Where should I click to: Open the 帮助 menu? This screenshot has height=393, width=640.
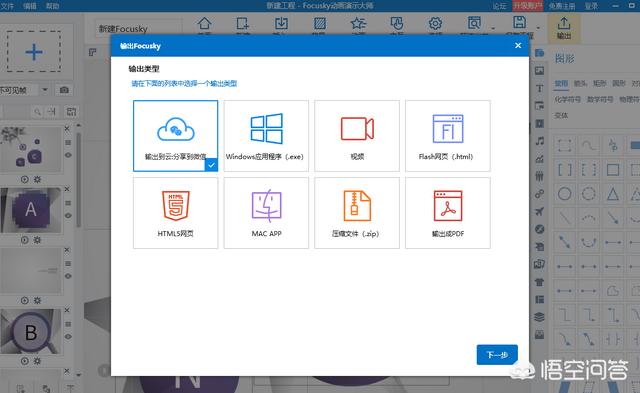click(x=53, y=6)
